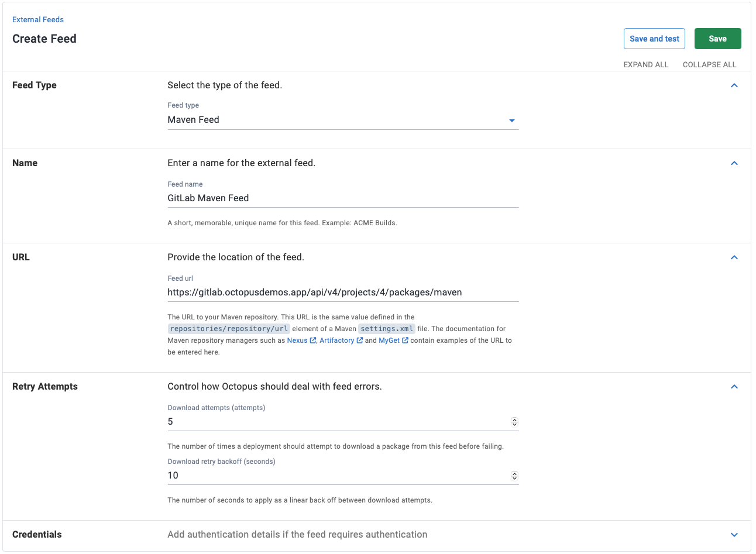Open the External Feeds breadcrumb link
This screenshot has height=554, width=756.
[x=38, y=19]
